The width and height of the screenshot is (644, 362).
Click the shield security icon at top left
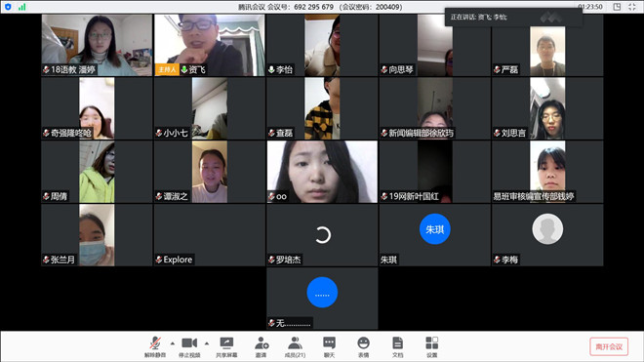coord(8,7)
